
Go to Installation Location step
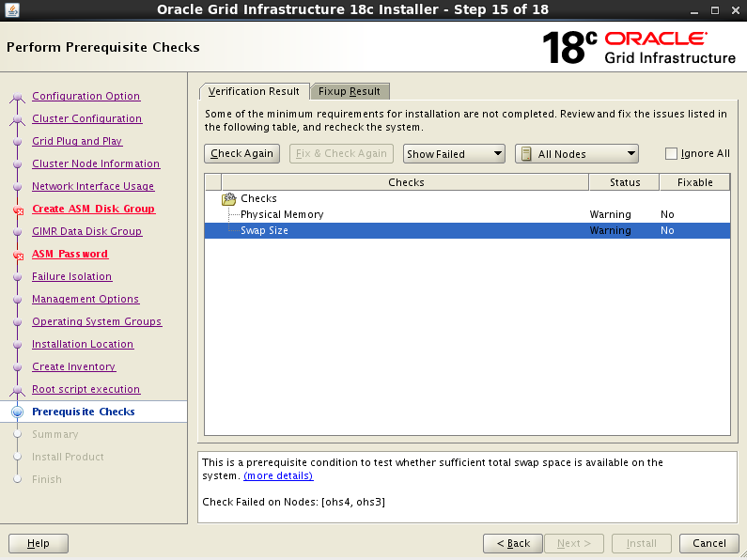(x=83, y=344)
